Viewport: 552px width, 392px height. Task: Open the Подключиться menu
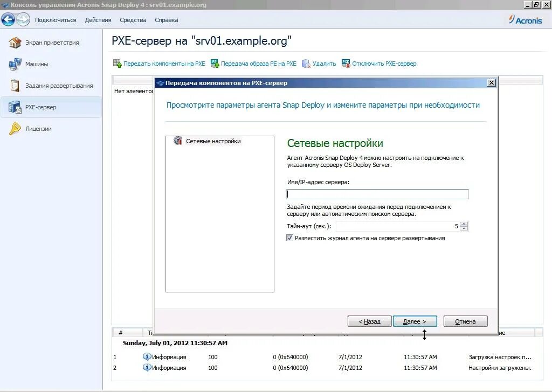[56, 20]
